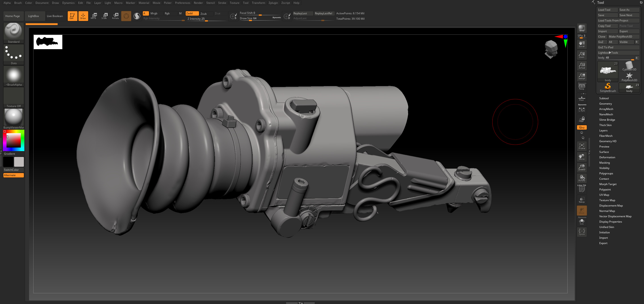Toggle Transp transparency mode

(x=581, y=200)
